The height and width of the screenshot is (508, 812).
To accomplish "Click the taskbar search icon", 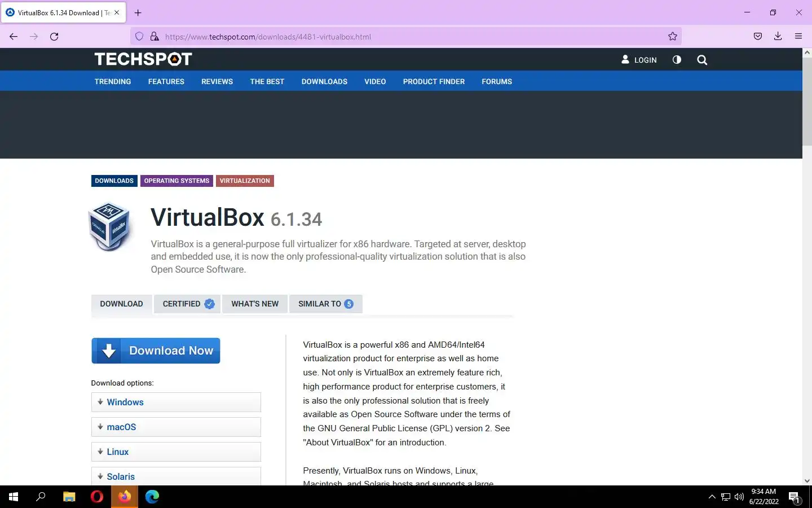I will click(x=41, y=497).
